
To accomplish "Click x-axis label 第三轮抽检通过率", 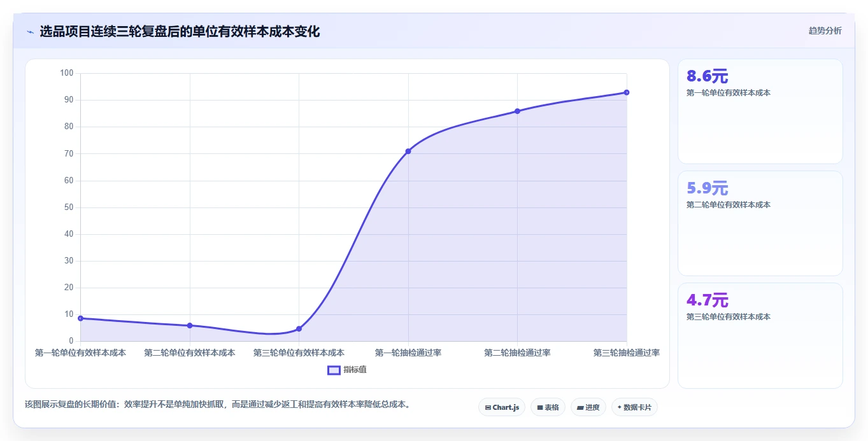I will coord(627,353).
